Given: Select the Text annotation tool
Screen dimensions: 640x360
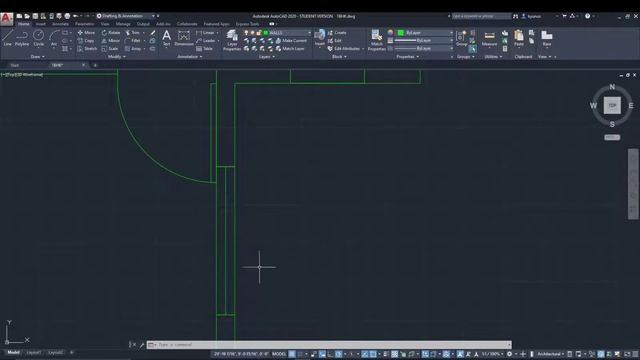Looking at the screenshot, I should 167,38.
